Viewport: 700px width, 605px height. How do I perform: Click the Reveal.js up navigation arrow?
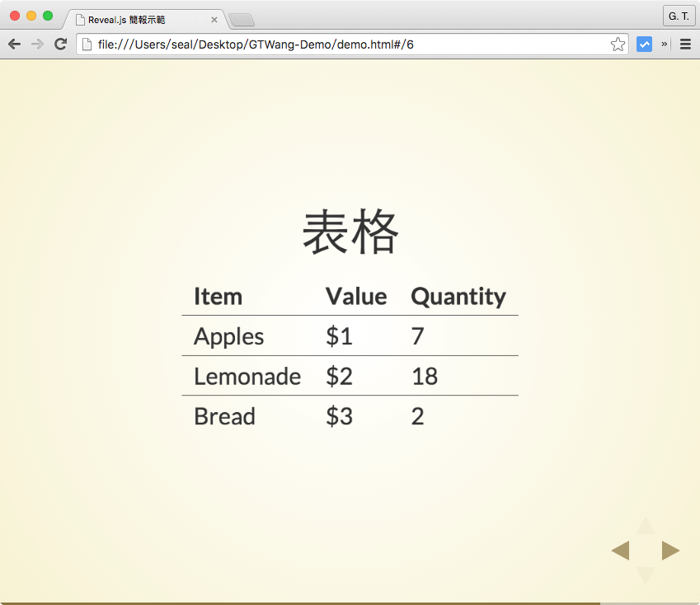tap(645, 526)
